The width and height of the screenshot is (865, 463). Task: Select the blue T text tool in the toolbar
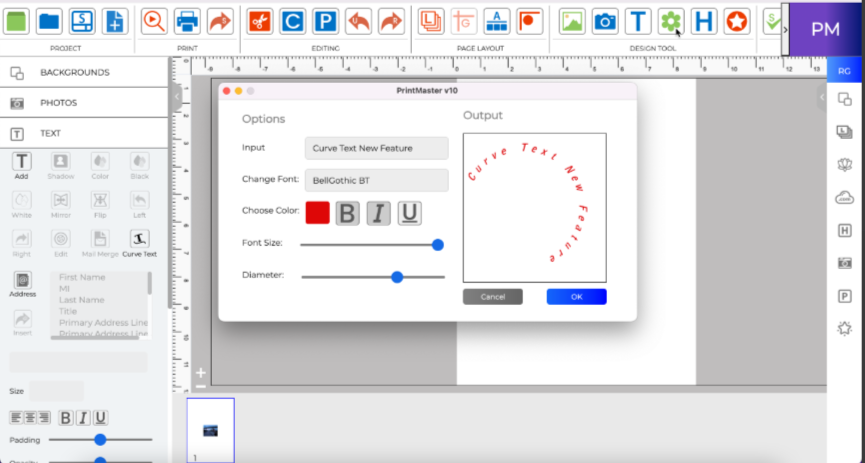click(x=638, y=22)
